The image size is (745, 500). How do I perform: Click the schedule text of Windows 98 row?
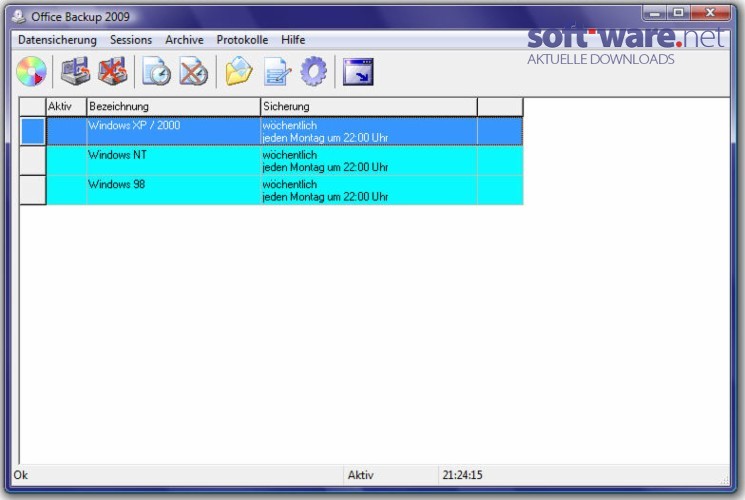[325, 191]
